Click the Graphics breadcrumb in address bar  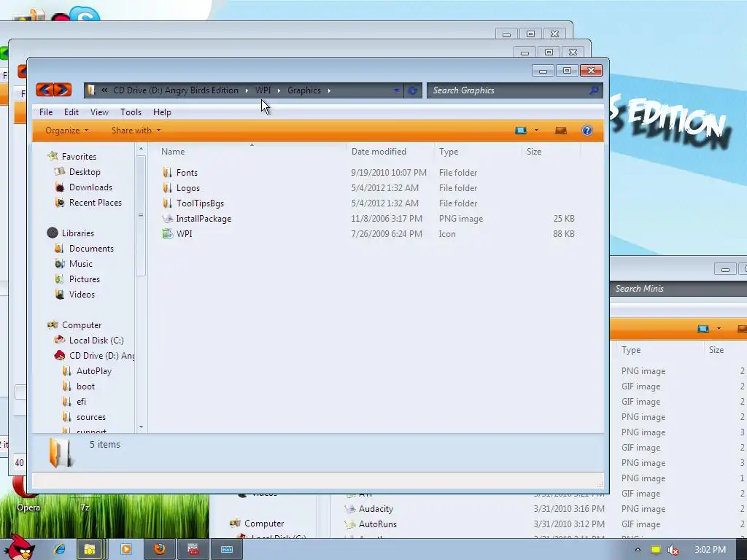[x=304, y=90]
